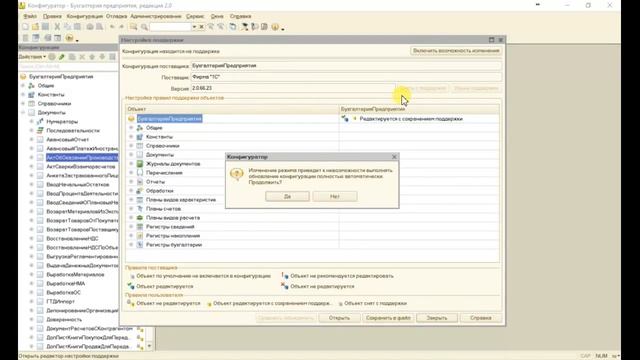
Task: Decline with the Нет button
Action: [335, 196]
